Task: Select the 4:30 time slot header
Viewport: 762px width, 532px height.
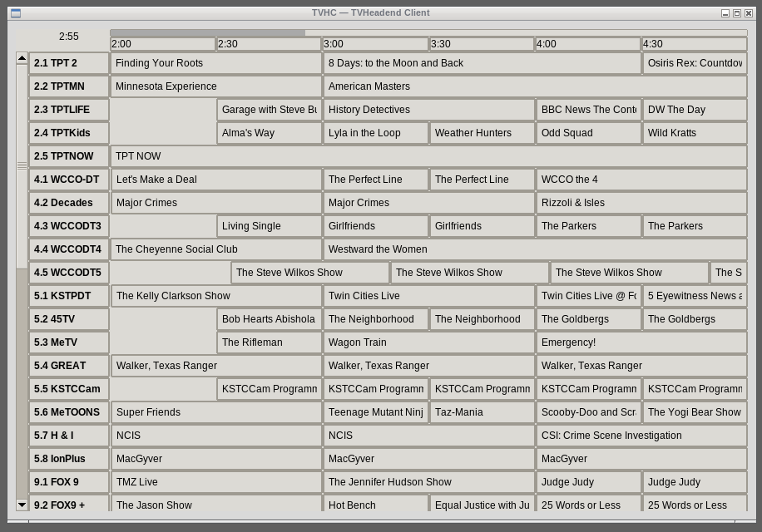Action: (695, 44)
